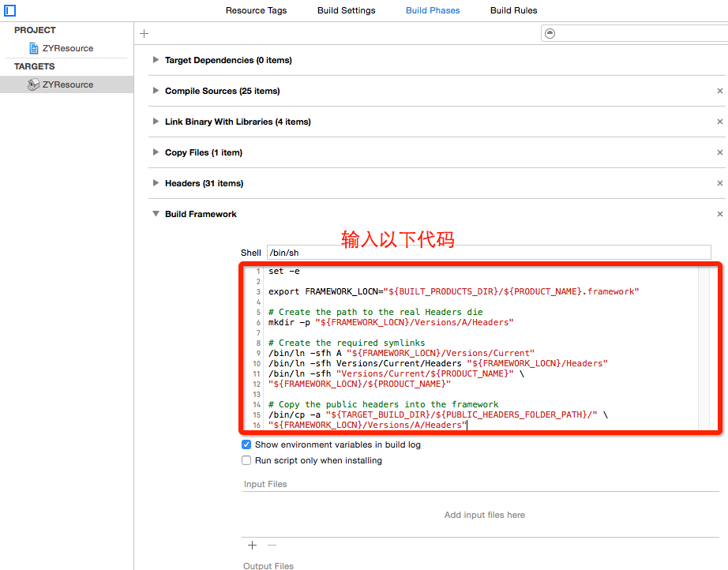Click the Shell path input field
The width and height of the screenshot is (728, 570).
tap(489, 253)
